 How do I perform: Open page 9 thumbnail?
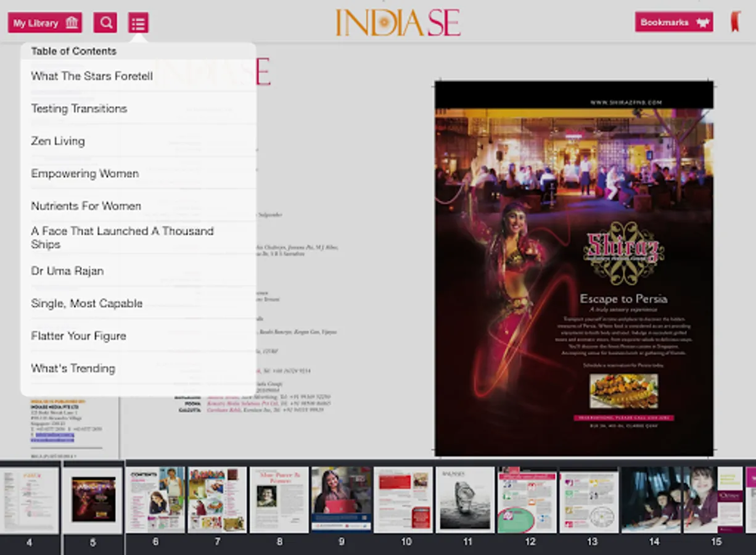point(342,500)
